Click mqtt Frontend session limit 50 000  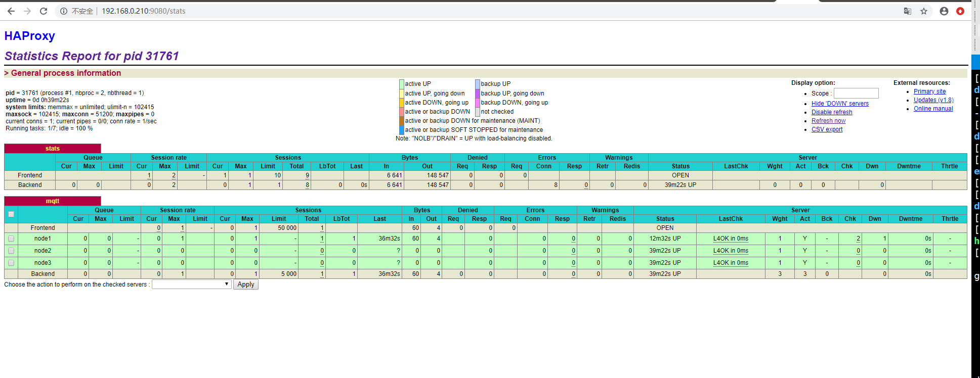[x=287, y=228]
